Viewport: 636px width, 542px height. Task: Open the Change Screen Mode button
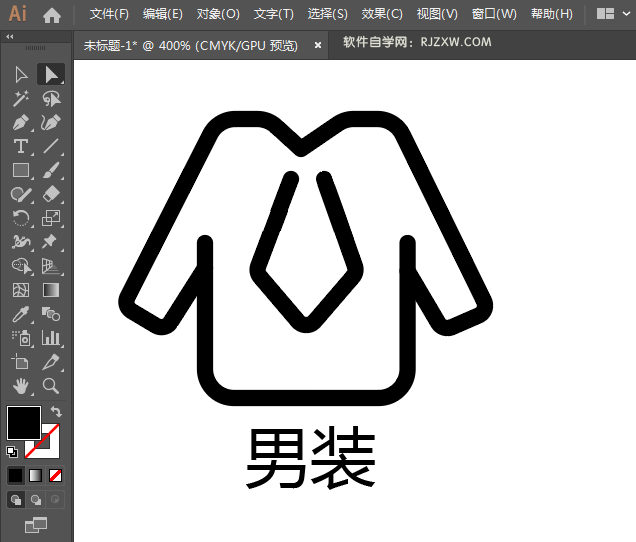coord(36,525)
